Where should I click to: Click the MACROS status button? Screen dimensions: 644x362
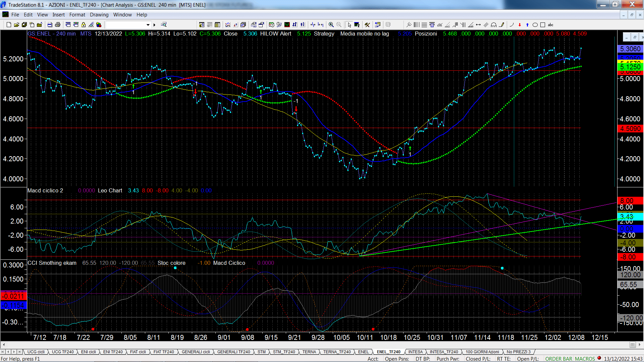pyautogui.click(x=585, y=359)
